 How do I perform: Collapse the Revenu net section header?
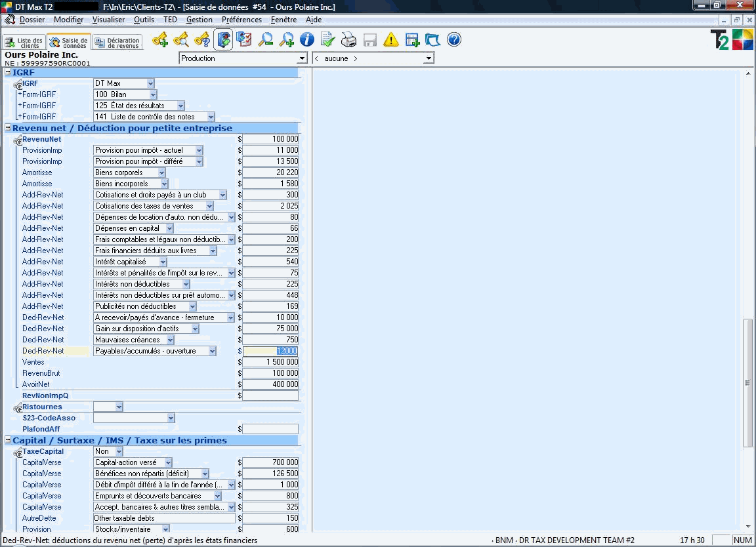tap(8, 128)
